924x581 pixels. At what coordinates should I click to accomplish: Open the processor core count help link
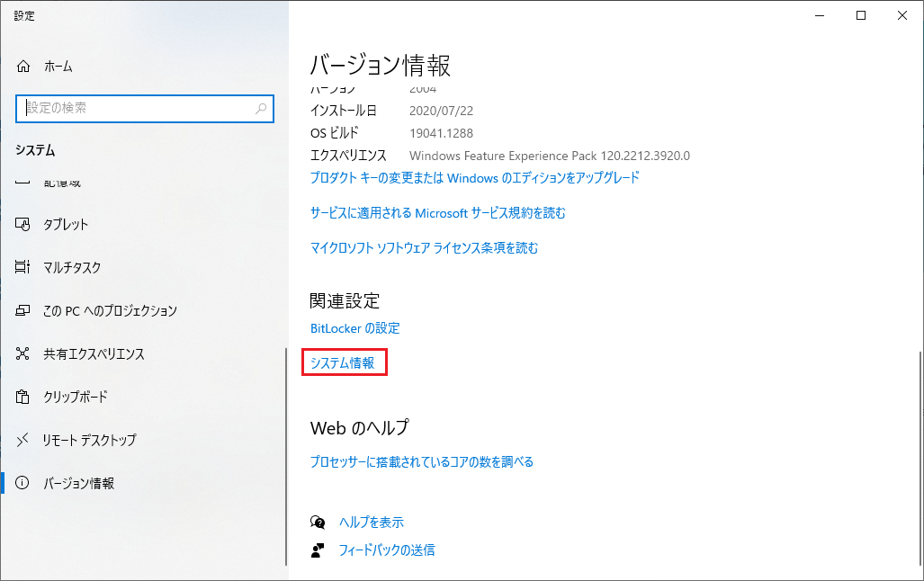click(x=421, y=462)
